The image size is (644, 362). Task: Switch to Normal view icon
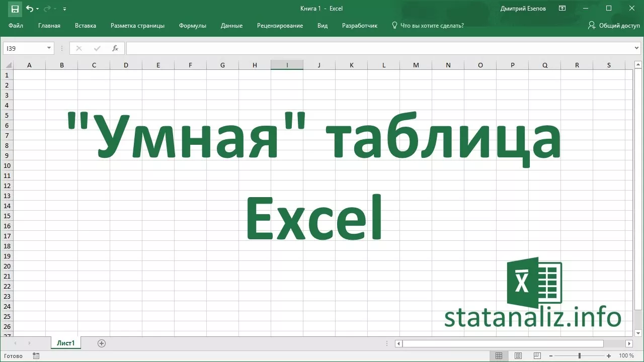click(x=499, y=356)
